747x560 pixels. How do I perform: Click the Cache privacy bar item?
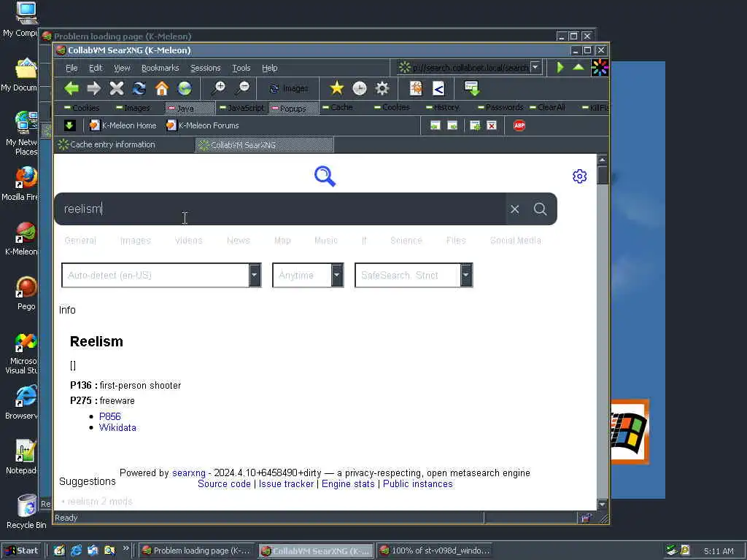point(338,108)
